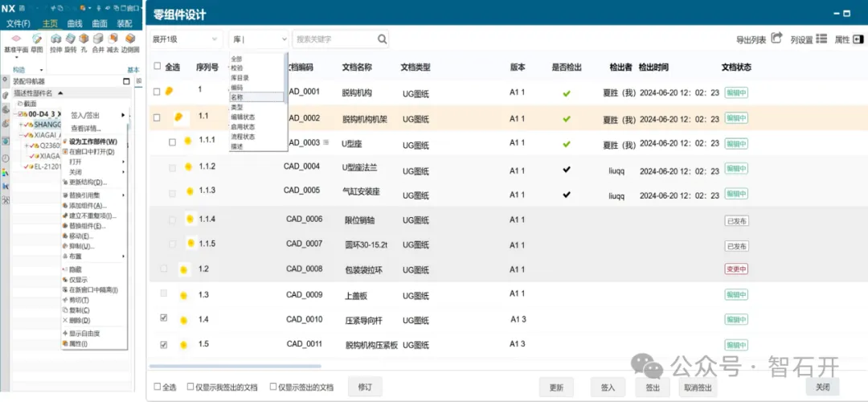The image size is (868, 402).
Task: Click the 孔 (Hole) tool icon
Action: [84, 39]
